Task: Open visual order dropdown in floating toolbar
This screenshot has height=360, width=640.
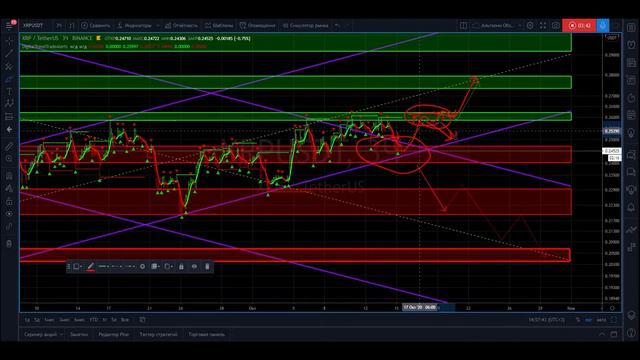Action: pyautogui.click(x=155, y=267)
